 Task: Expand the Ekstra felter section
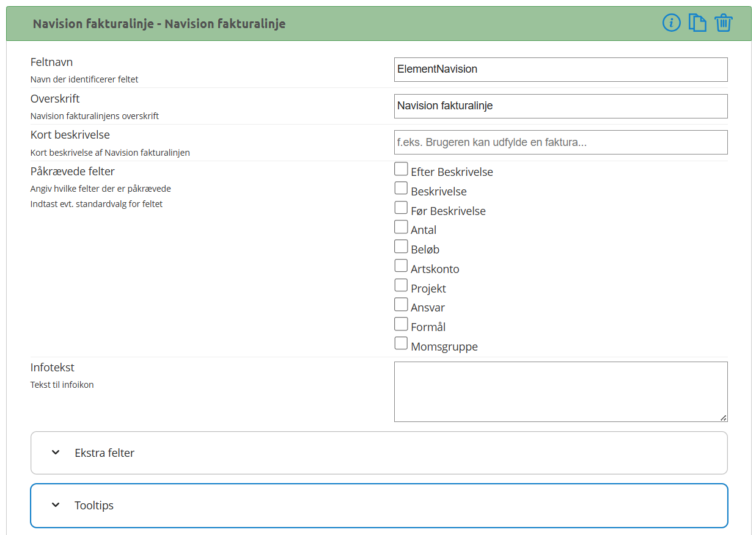pos(379,453)
